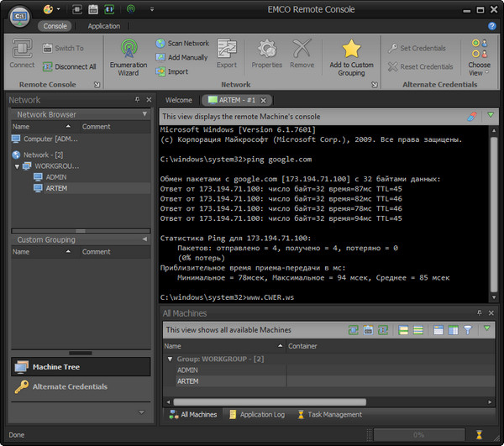This screenshot has width=504, height=446.
Task: Pin the Network panel with pushpin
Action: (137, 100)
